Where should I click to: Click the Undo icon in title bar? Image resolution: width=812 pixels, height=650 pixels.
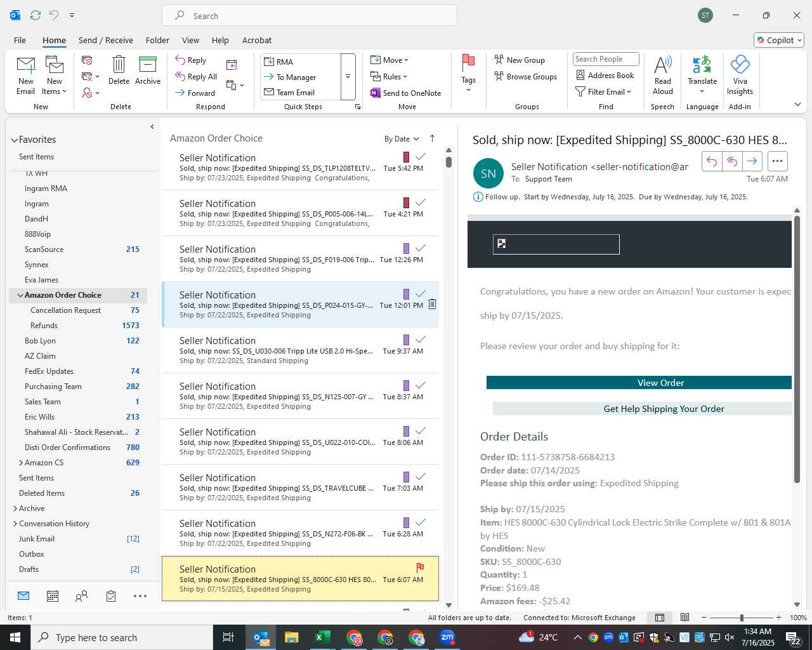pos(54,15)
